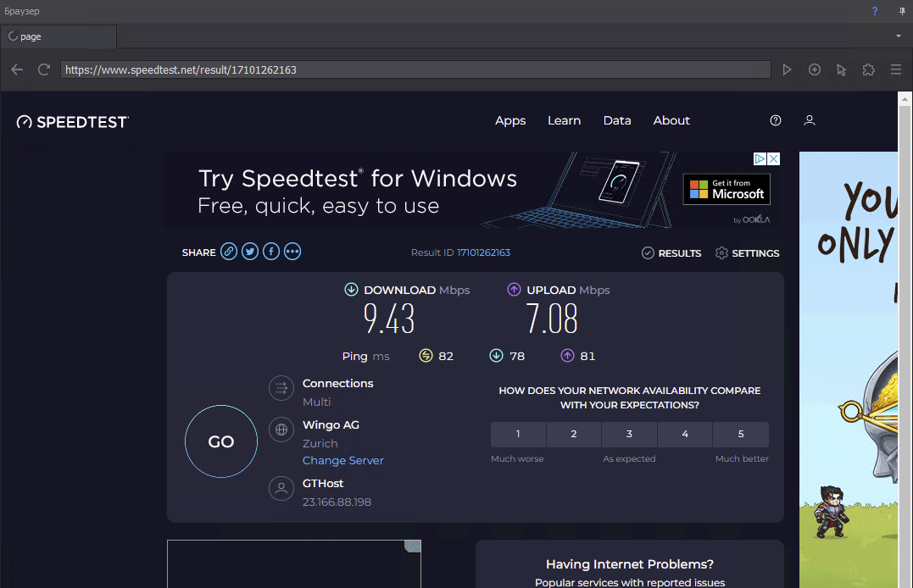The image size is (913, 588).
Task: Click the browser back arrow button
Action: pyautogui.click(x=17, y=69)
